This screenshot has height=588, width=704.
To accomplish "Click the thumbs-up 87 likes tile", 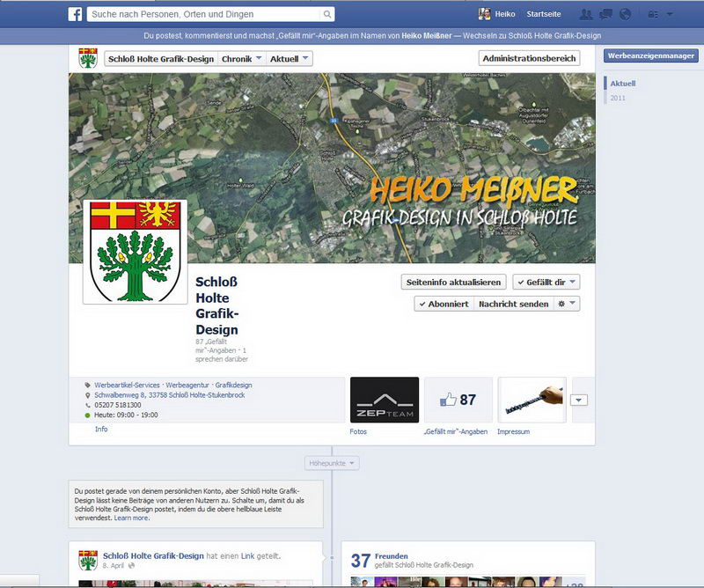I will [x=458, y=400].
